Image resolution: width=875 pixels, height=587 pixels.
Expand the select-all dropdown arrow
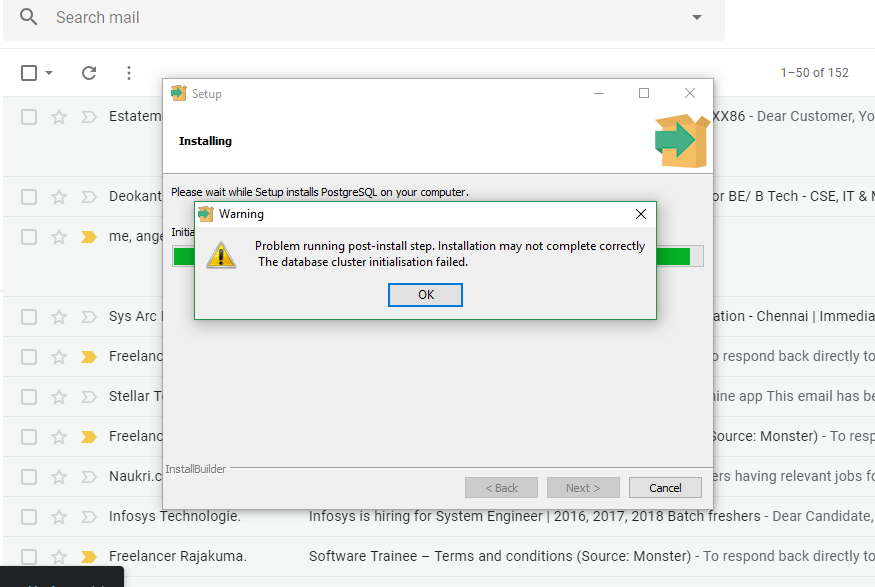tap(49, 73)
